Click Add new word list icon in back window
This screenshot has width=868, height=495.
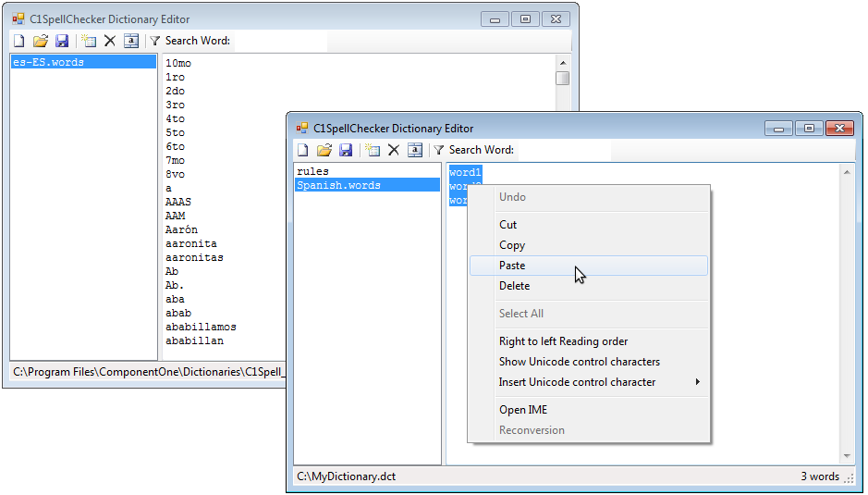tap(89, 41)
